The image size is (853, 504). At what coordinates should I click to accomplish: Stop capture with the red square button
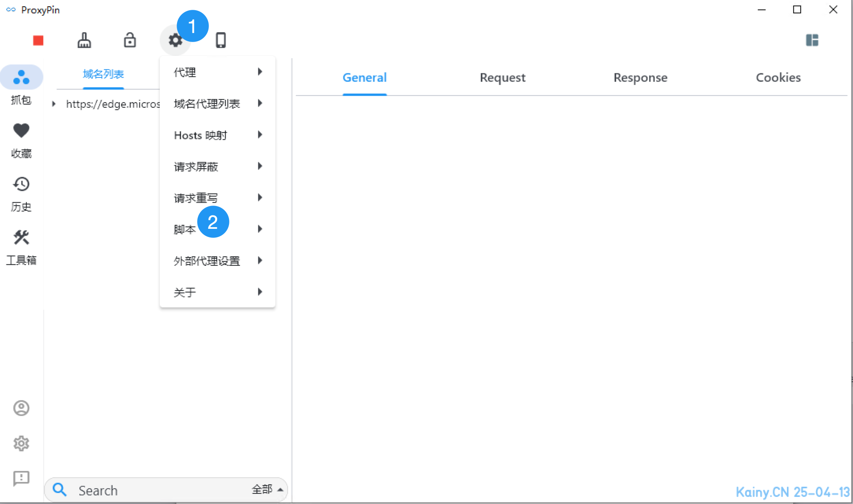(38, 40)
